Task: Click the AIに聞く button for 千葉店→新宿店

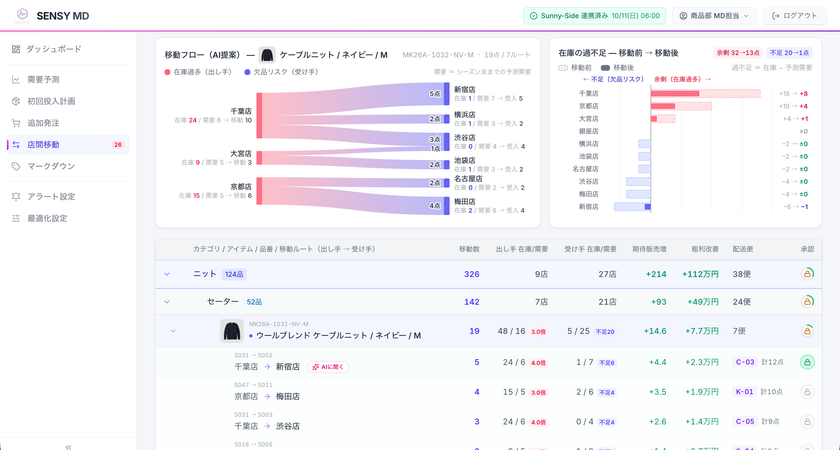Action: tap(328, 367)
